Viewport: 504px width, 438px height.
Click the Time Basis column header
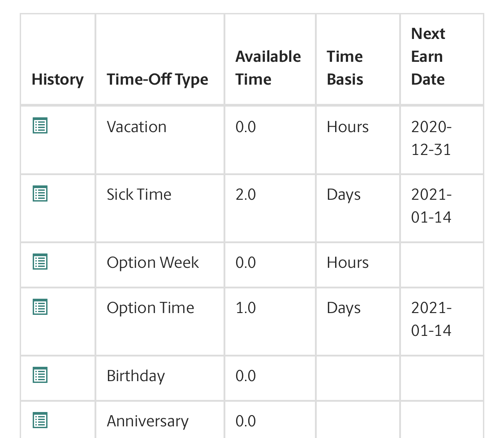click(x=345, y=68)
